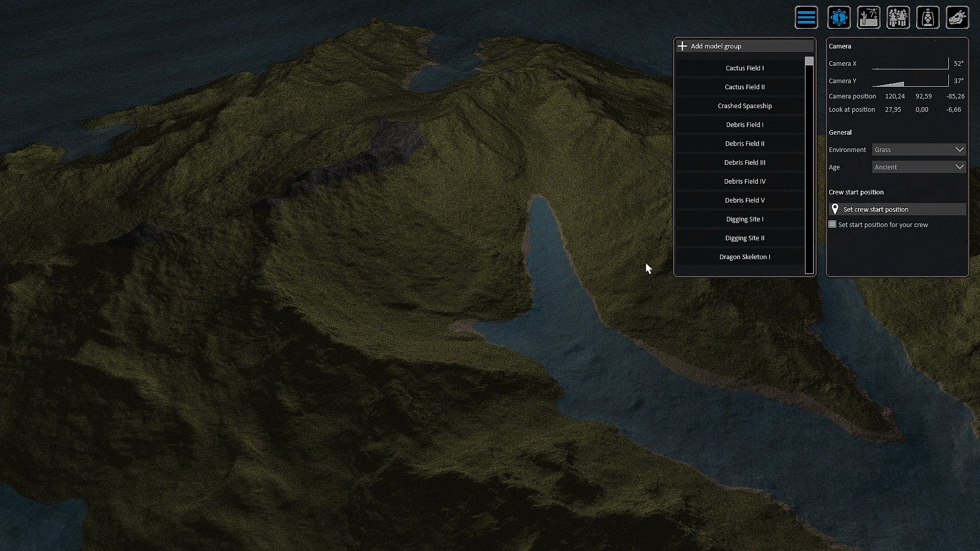Image resolution: width=980 pixels, height=551 pixels.
Task: Open the pine trees vegetation icon
Action: point(898,18)
